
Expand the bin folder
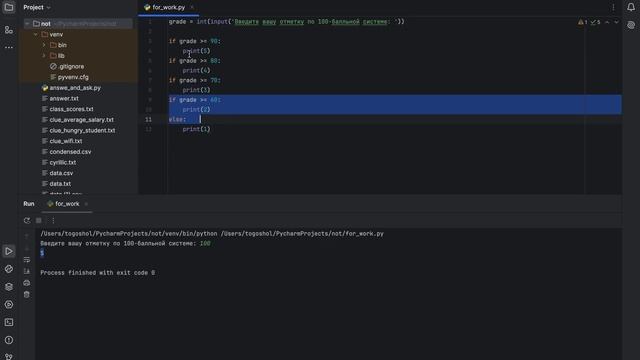pyautogui.click(x=44, y=45)
